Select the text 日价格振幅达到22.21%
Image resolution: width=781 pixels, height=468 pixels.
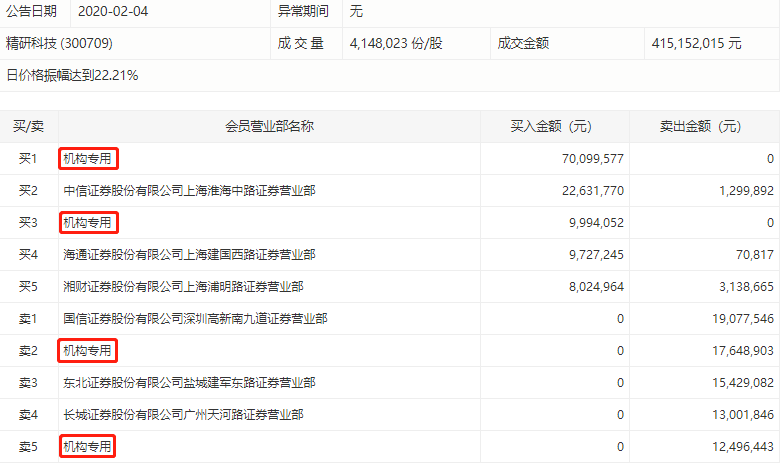point(72,75)
